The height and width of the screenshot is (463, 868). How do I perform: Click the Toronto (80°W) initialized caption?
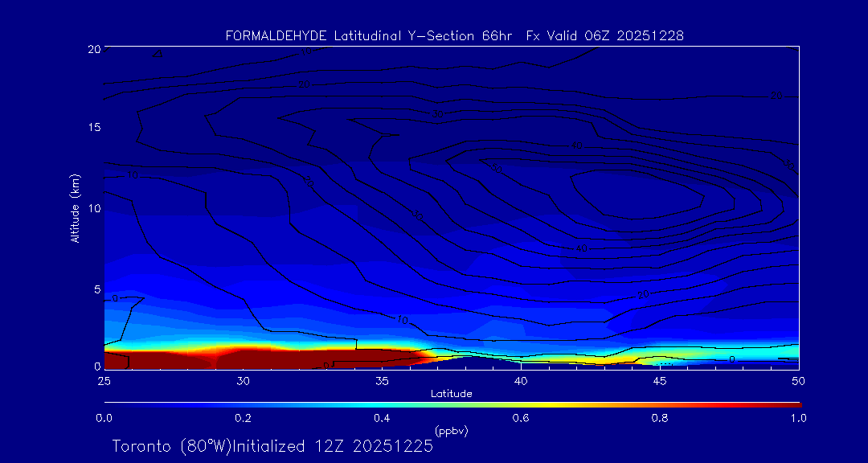click(272, 446)
